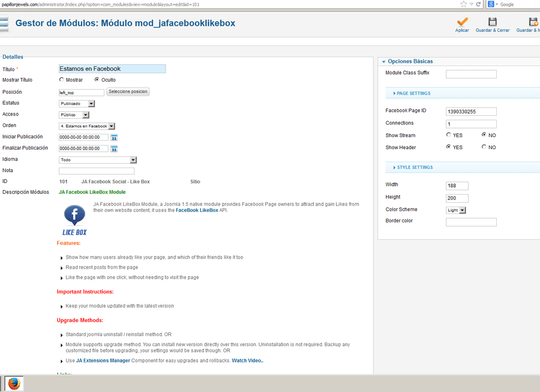The image size is (540, 392).
Task: Click the 'Upgrade Methods:' heading
Action: coord(80,320)
